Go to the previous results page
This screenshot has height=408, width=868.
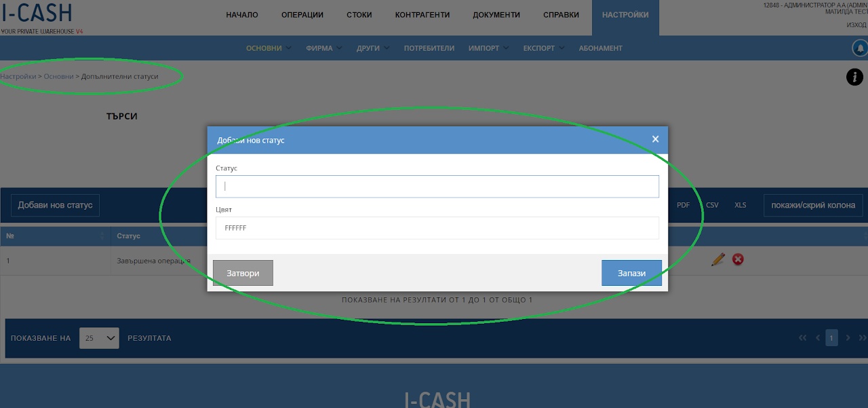point(818,337)
